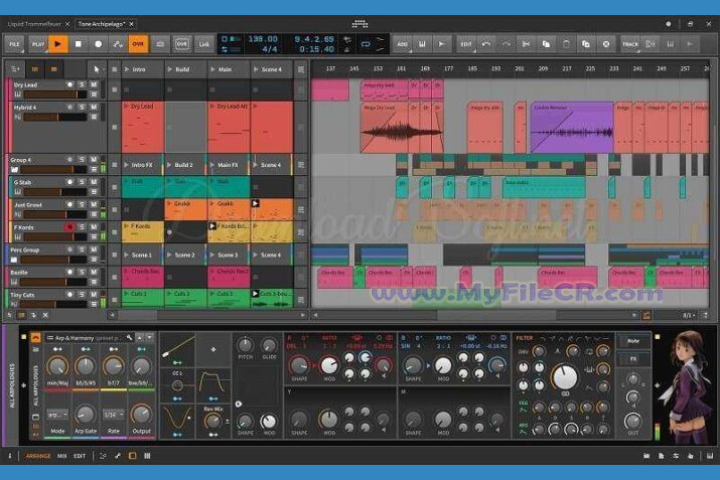Switch to MIX view

click(62, 456)
